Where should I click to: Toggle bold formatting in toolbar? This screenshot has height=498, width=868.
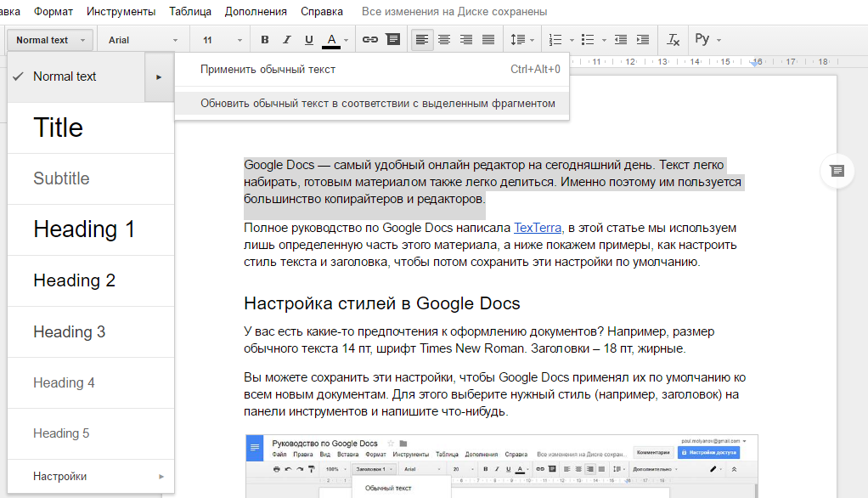(x=265, y=40)
